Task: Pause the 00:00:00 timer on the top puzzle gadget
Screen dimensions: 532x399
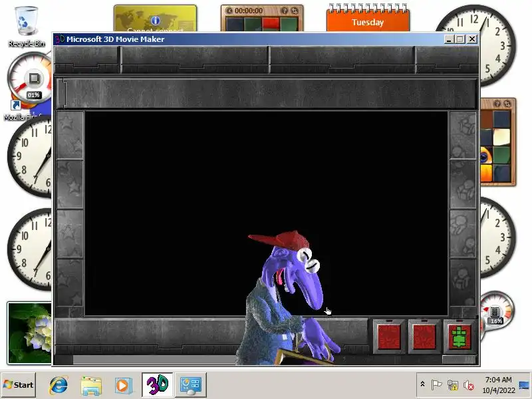Action: 229,11
